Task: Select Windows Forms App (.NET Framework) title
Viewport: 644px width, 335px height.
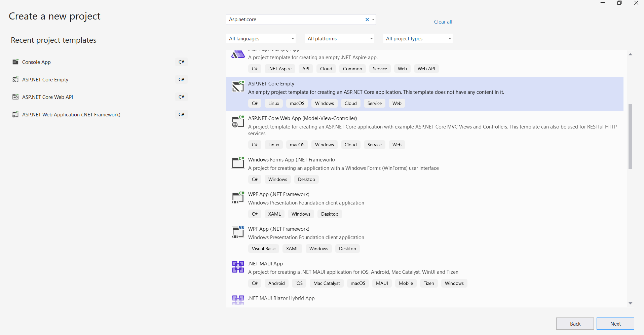Action: [292, 160]
